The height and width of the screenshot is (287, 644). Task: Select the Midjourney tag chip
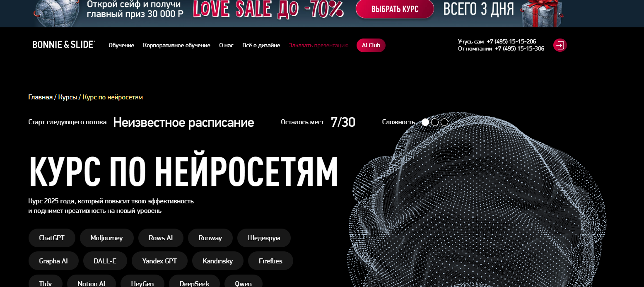[107, 238]
